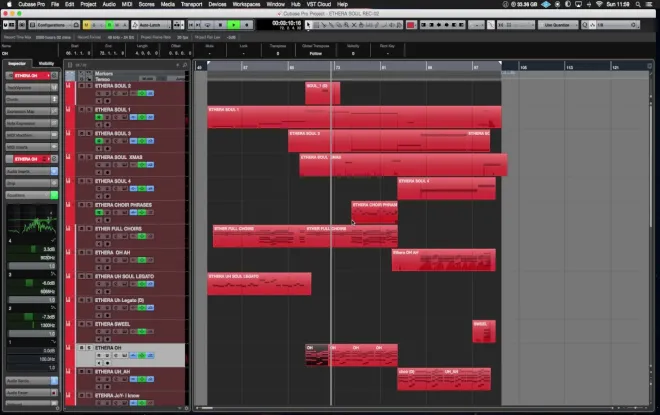The image size is (660, 415).
Task: Expand the MIDI Inserts inspector section
Action: pos(32,147)
